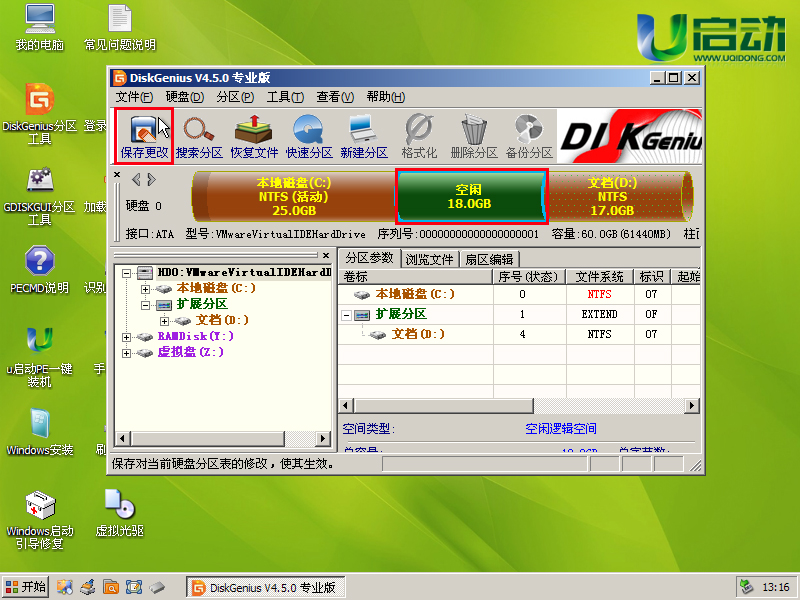The height and width of the screenshot is (600, 800).
Task: Select the green 空闲 18.0GB free space block
Action: 472,196
